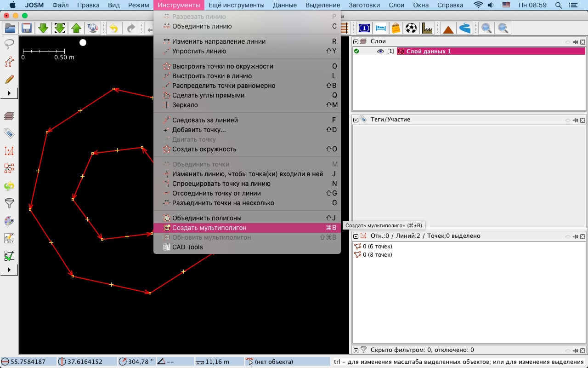Select the '0 (8 точек)' way row

(469, 255)
